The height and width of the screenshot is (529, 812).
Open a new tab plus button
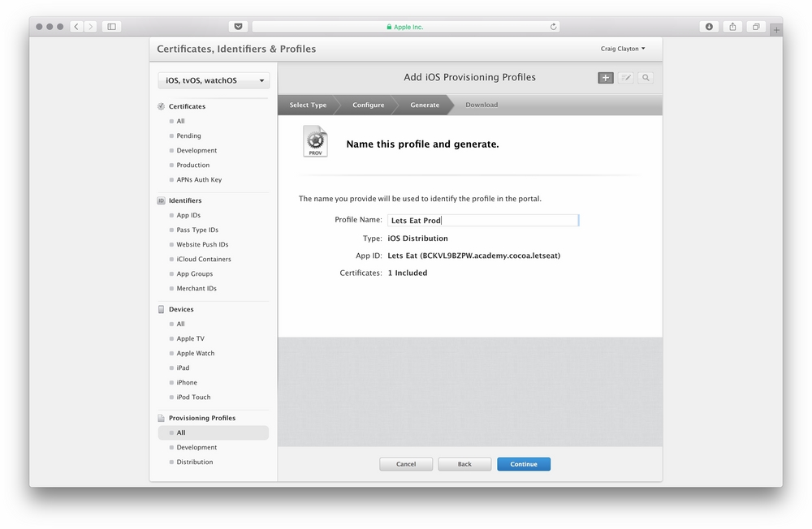pos(776,30)
